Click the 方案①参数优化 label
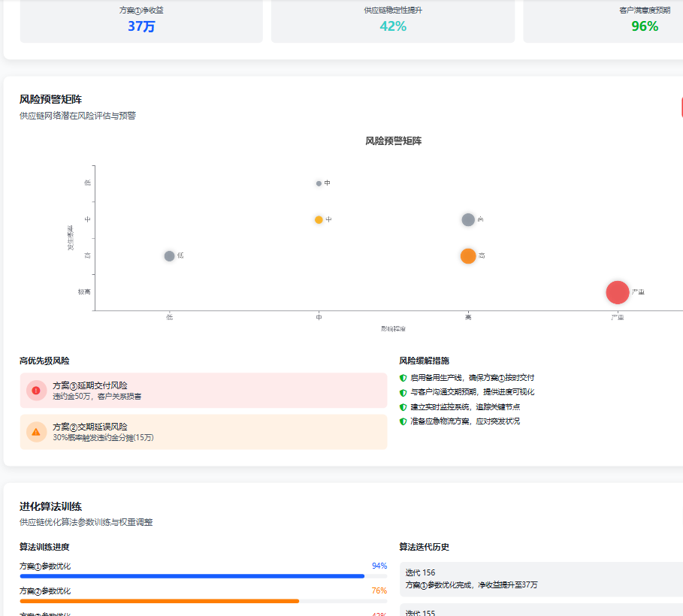This screenshot has height=616, width=683. click(x=45, y=566)
